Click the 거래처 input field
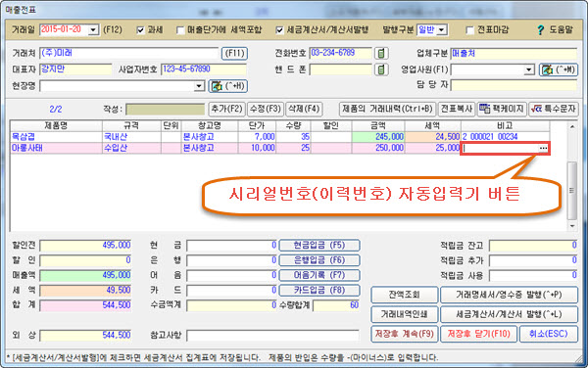588x368 pixels. pos(128,53)
